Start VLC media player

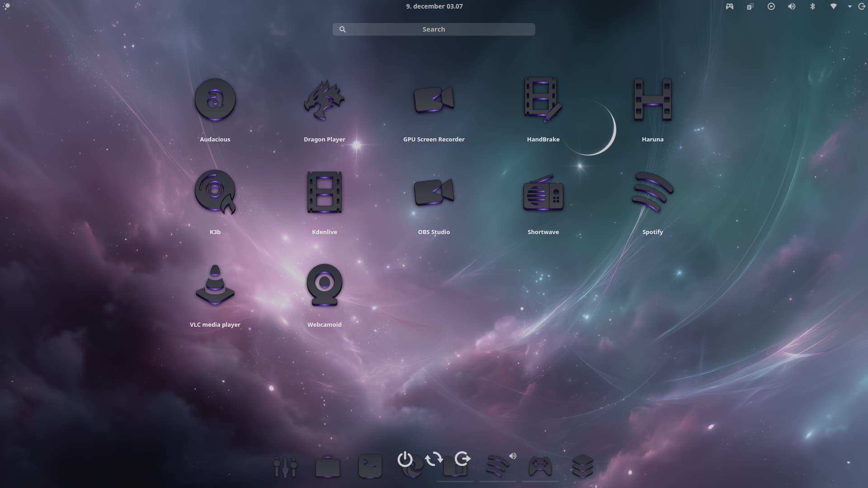point(215,286)
